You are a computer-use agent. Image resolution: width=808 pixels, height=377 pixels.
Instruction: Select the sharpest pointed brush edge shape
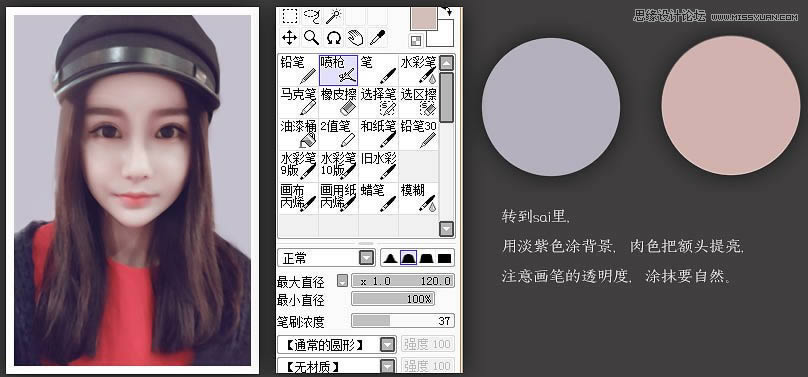pos(390,258)
